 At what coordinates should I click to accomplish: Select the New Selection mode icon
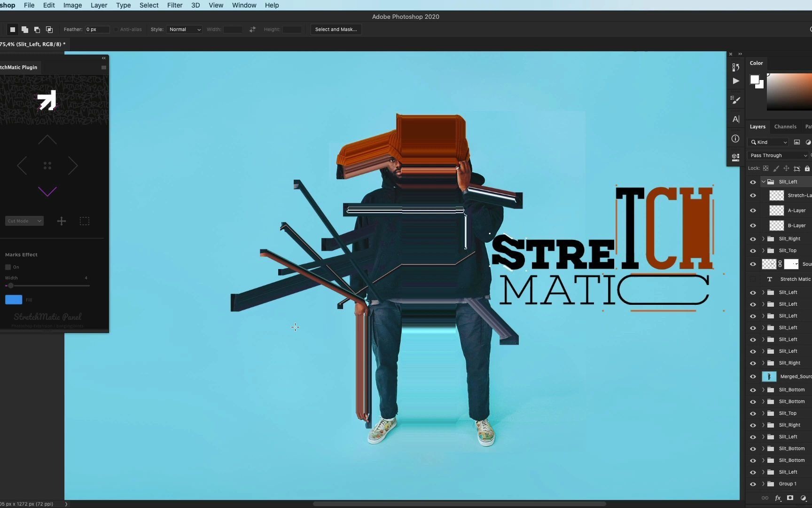12,29
